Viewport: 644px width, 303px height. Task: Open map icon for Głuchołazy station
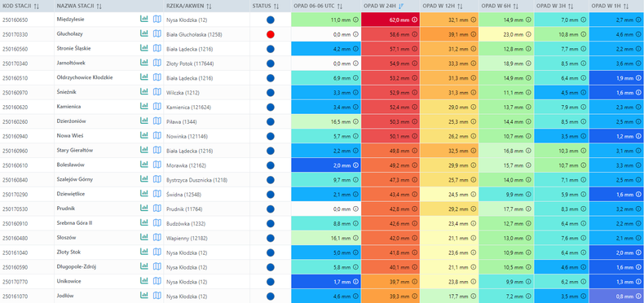tap(157, 34)
